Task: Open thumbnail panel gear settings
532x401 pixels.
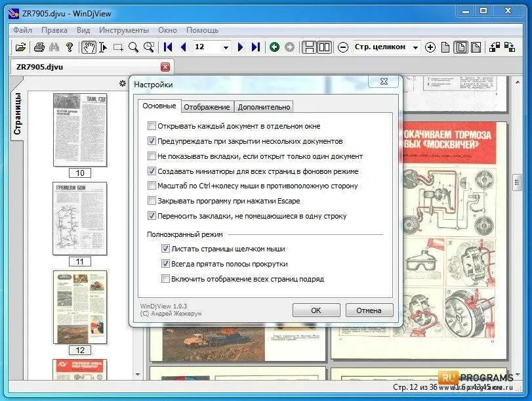Action: (x=123, y=83)
